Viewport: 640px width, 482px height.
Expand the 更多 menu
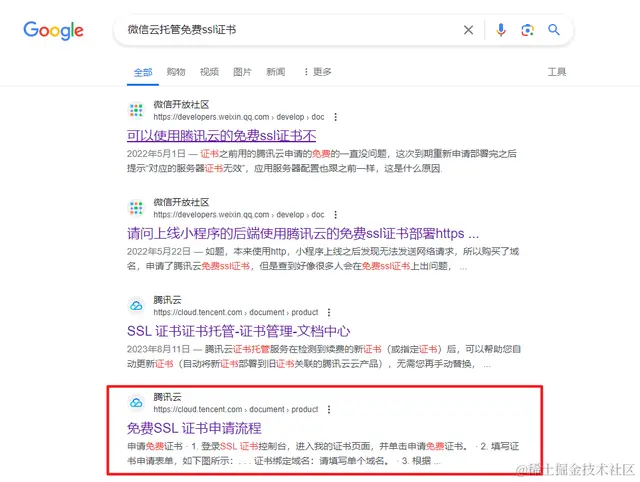click(x=318, y=72)
